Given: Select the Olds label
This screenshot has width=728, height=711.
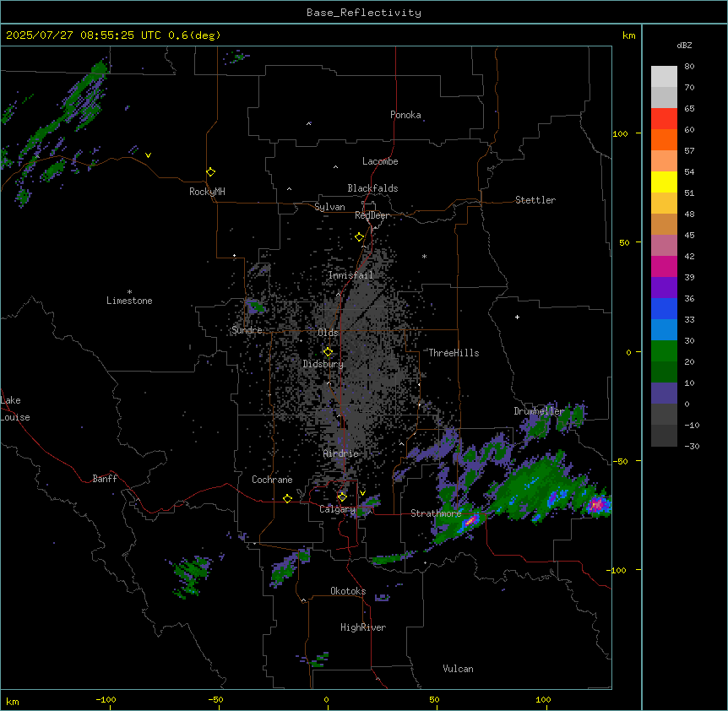Looking at the screenshot, I should tap(328, 333).
